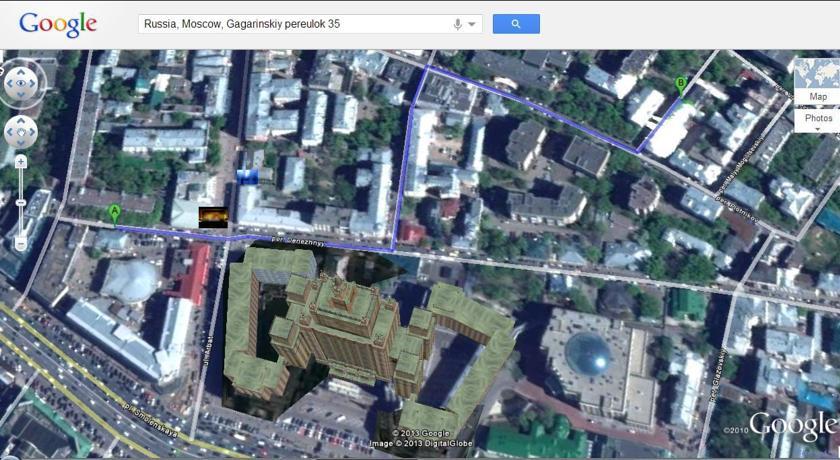Activate voice search microphone icon

(458, 24)
